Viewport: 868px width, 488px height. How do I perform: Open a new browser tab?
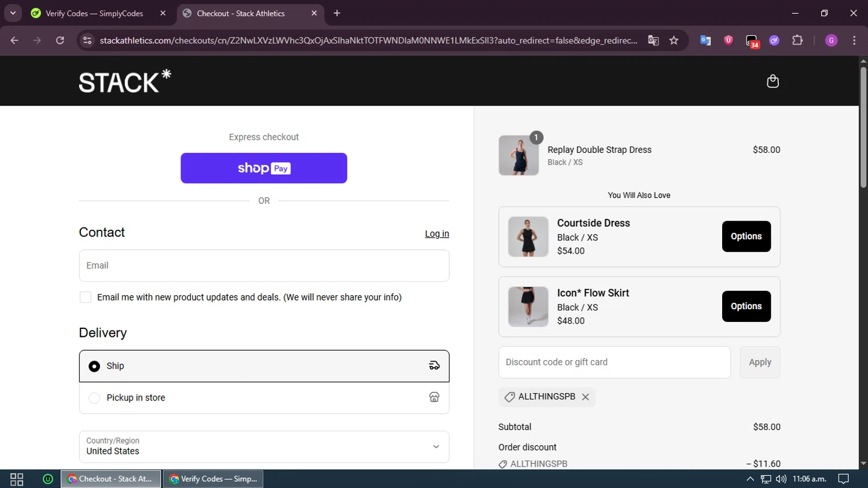[337, 13]
